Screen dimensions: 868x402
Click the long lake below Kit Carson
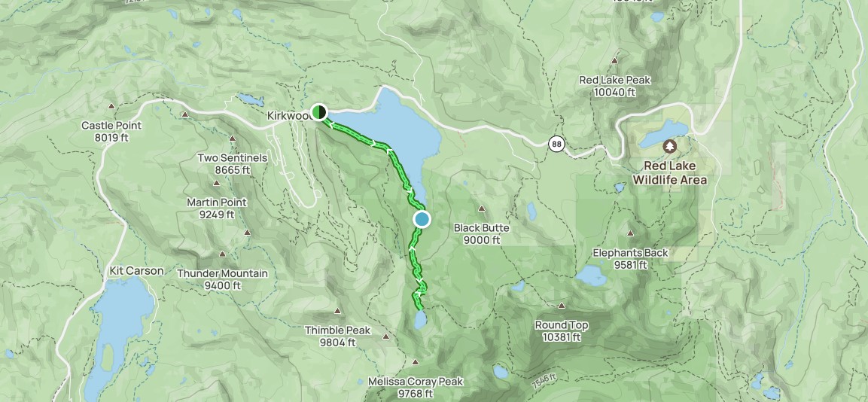click(119, 332)
